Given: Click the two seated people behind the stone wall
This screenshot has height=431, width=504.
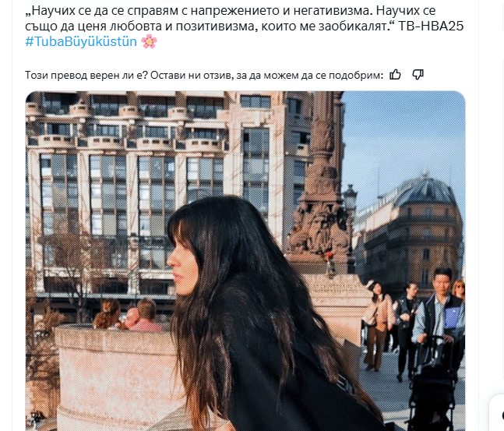Looking at the screenshot, I should point(129,315).
